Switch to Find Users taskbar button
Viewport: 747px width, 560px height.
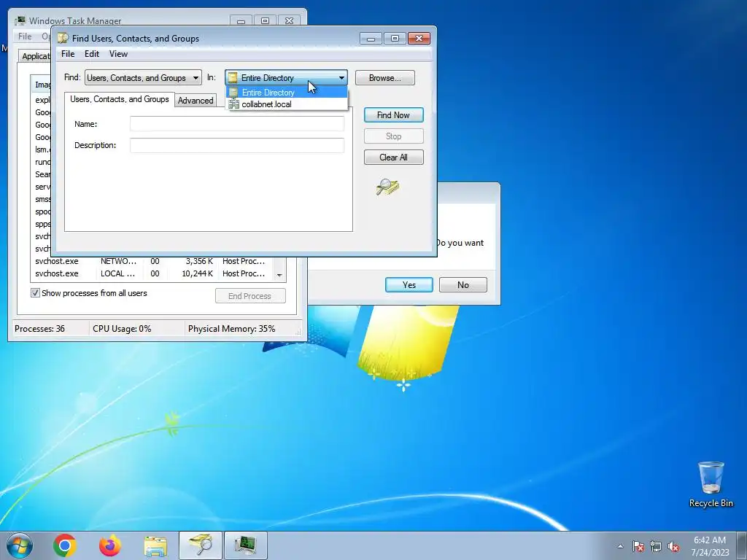tap(201, 545)
